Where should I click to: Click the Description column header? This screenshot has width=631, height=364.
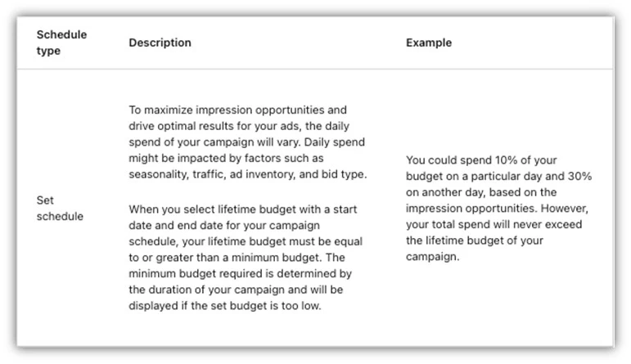(160, 43)
